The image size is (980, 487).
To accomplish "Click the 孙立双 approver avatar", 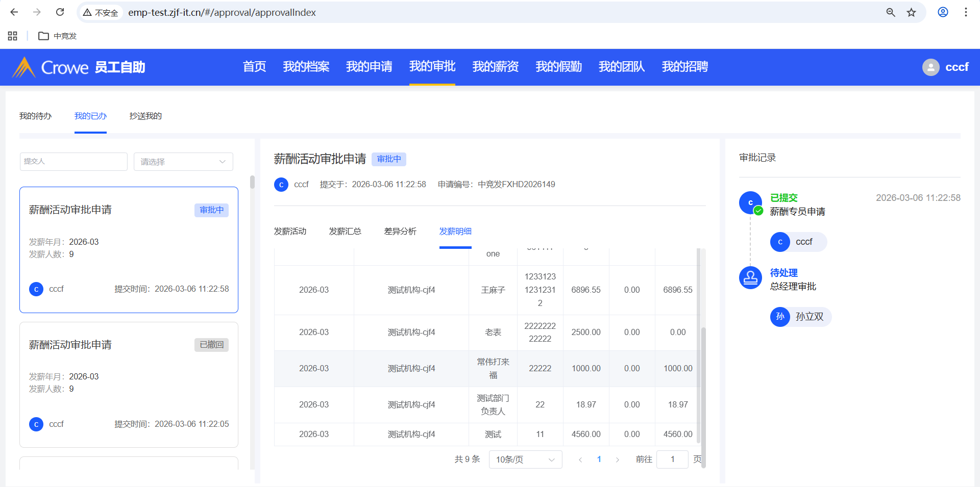I will [780, 317].
